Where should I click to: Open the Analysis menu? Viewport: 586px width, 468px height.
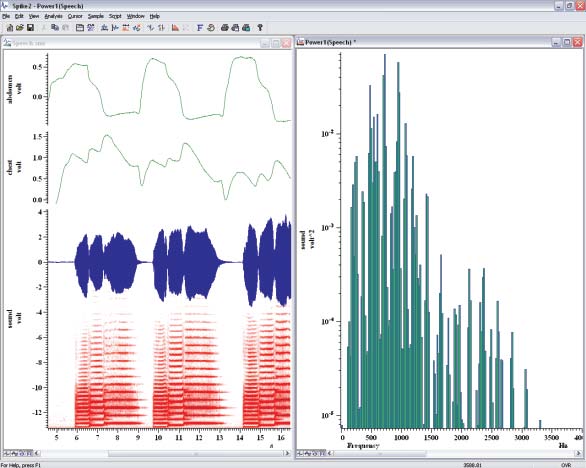(53, 16)
